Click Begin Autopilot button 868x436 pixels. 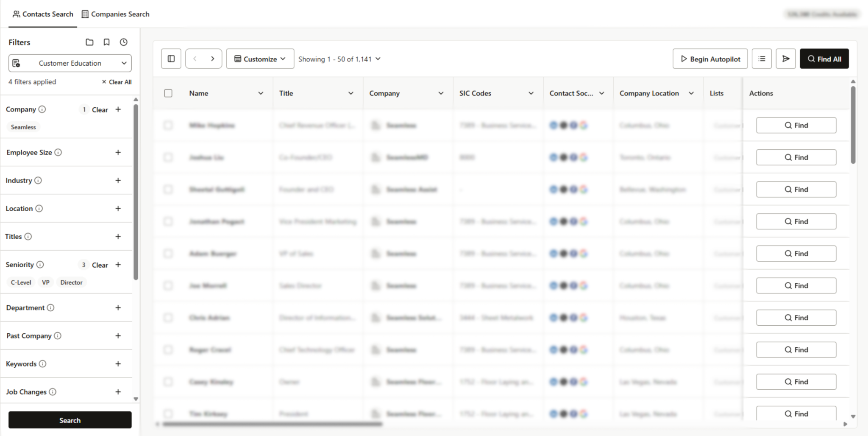point(710,59)
